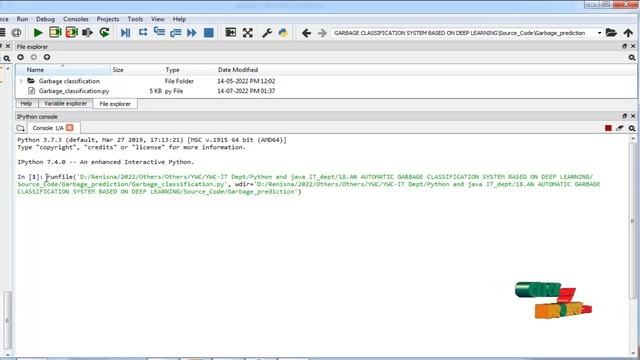Sort files by Date Modified header
The image size is (640, 360).
click(238, 70)
